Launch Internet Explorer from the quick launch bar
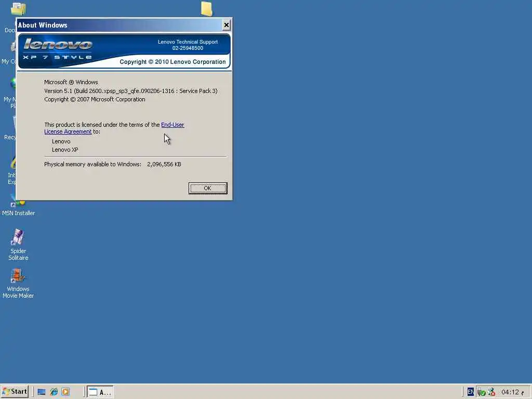This screenshot has height=399, width=532. click(x=54, y=392)
